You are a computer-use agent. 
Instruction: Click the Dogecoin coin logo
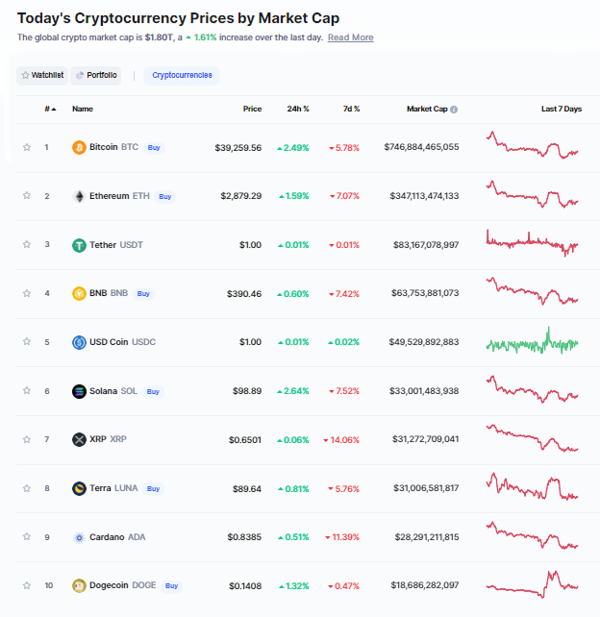click(x=79, y=586)
